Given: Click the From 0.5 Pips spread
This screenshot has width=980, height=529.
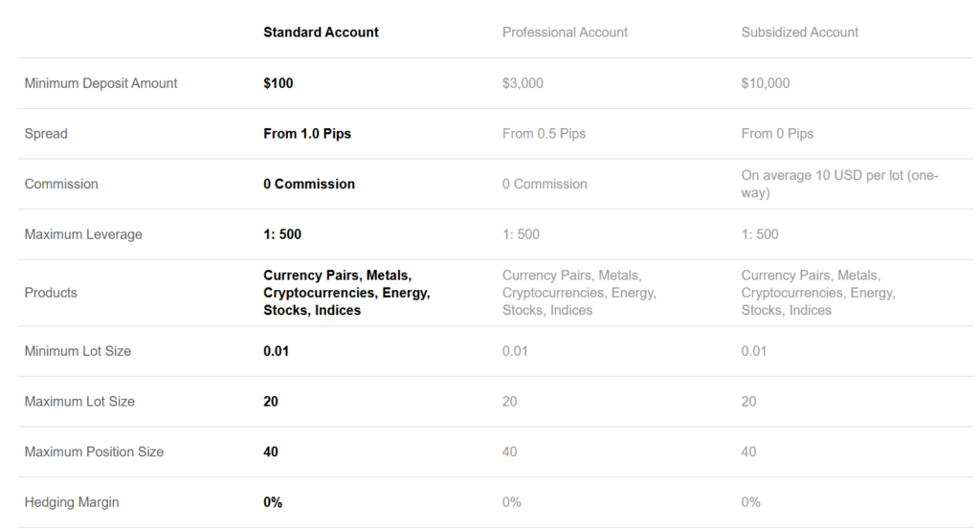Looking at the screenshot, I should tap(544, 134).
